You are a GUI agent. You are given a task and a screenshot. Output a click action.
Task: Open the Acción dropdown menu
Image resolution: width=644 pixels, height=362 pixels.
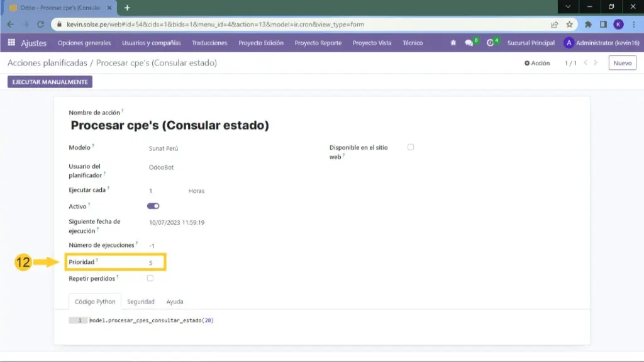click(x=537, y=63)
